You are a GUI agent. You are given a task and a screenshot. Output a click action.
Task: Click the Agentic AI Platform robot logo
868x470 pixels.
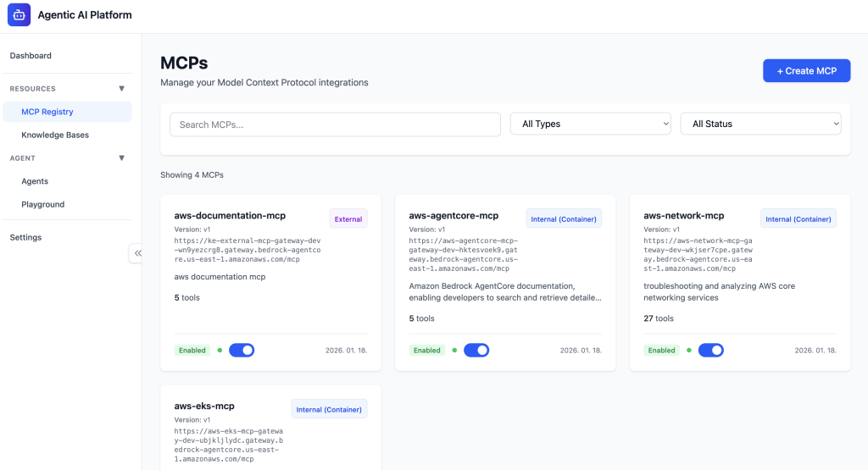click(19, 15)
